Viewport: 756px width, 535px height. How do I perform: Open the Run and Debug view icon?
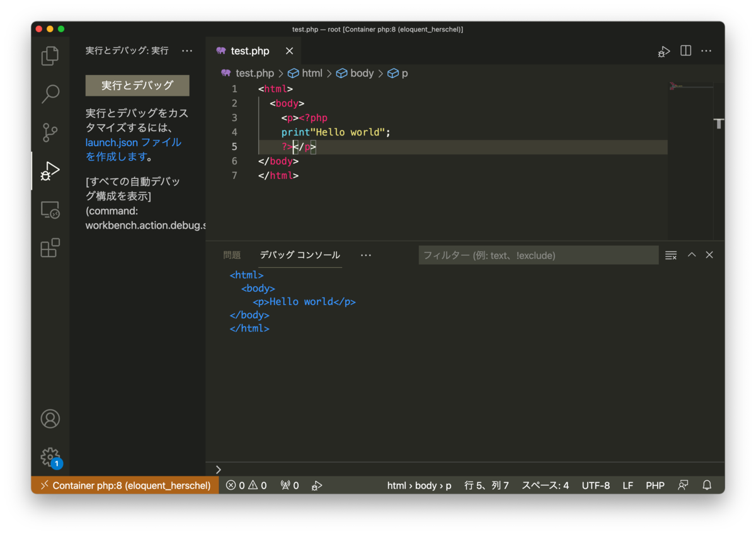coord(50,171)
